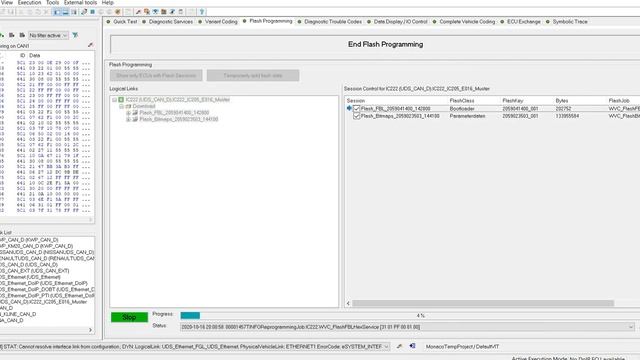Click the right scroll arrow under link list

click(x=91, y=330)
